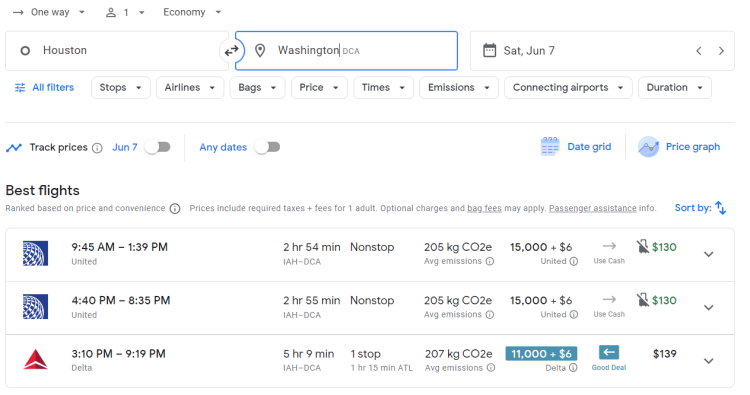Click 15,000 + $6 on 9:45 AM flight
Viewport: 750px width, 395px height.
point(541,247)
